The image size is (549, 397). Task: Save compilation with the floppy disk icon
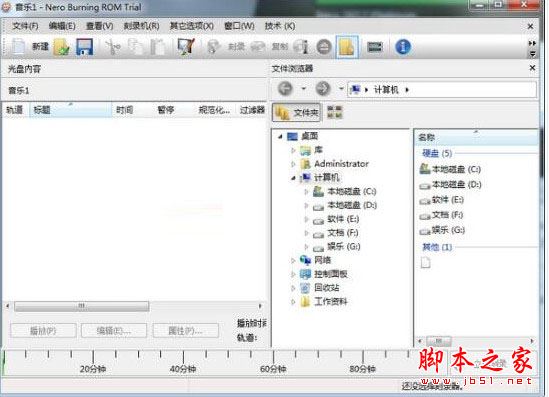point(84,47)
